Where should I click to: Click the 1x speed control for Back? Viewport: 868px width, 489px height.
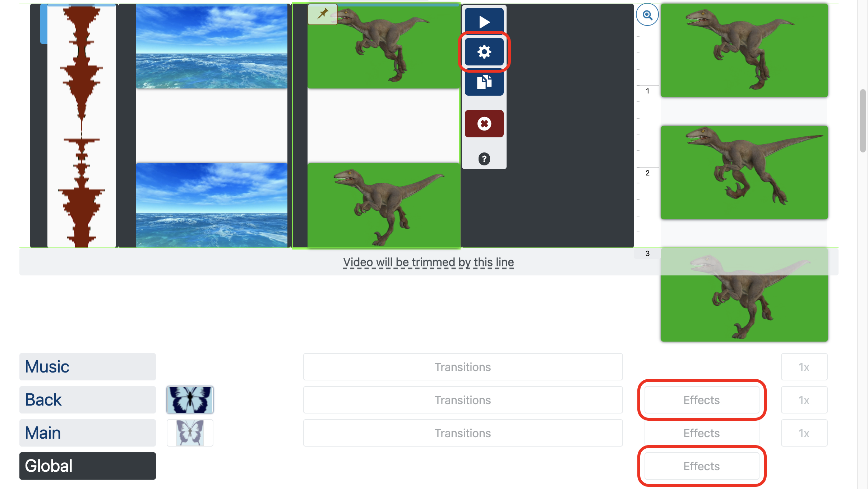(804, 399)
